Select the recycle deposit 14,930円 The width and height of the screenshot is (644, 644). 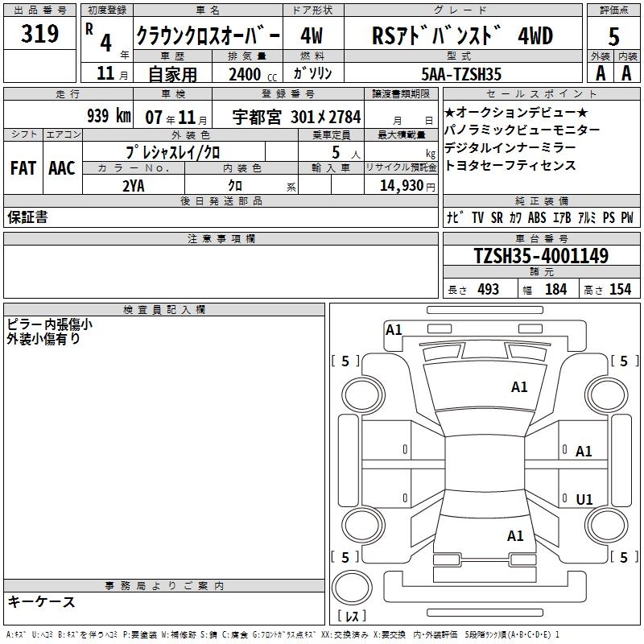pyautogui.click(x=407, y=186)
